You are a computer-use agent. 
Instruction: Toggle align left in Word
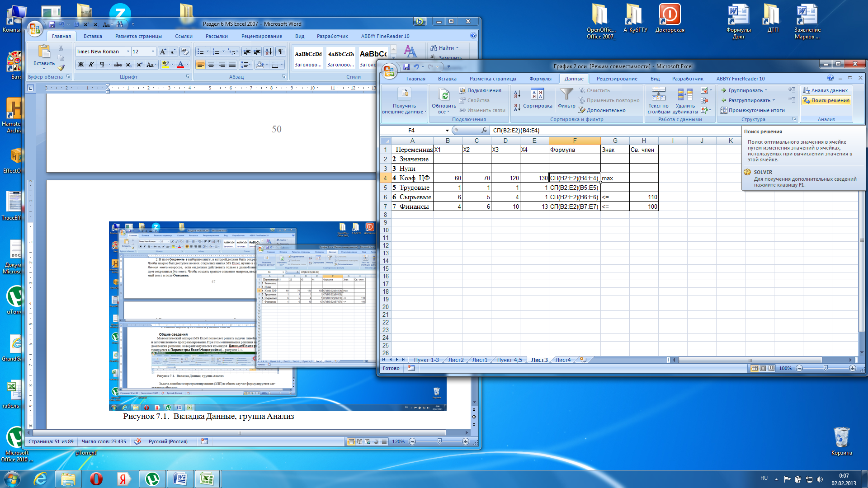[x=200, y=65]
